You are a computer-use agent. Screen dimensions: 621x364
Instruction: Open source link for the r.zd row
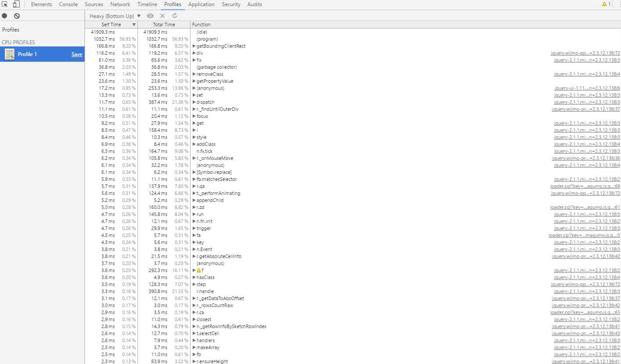585,207
